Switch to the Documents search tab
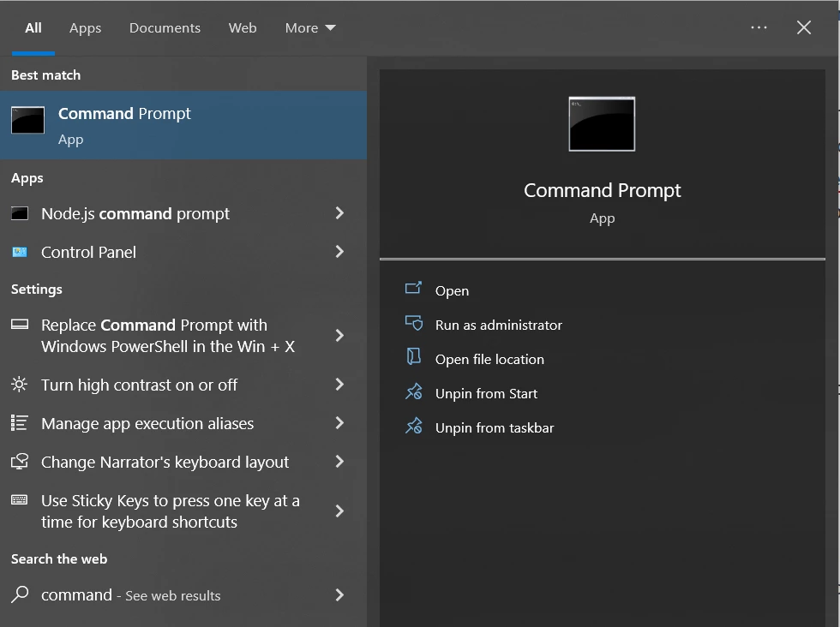This screenshot has width=840, height=627. pos(165,28)
